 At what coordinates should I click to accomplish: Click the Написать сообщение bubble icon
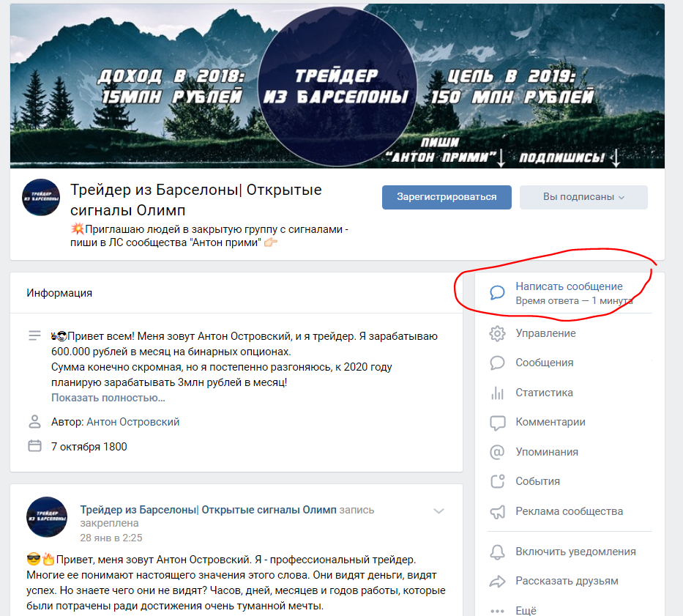tap(497, 292)
